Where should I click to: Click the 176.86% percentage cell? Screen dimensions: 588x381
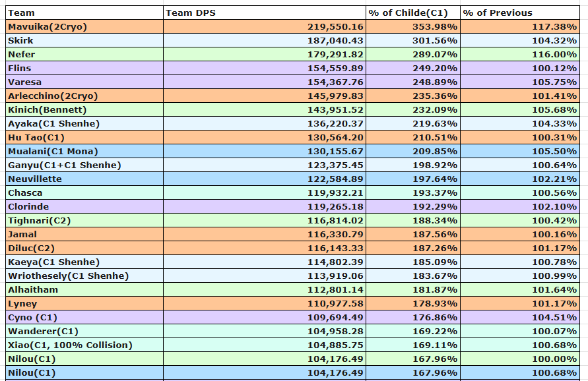[x=413, y=318]
